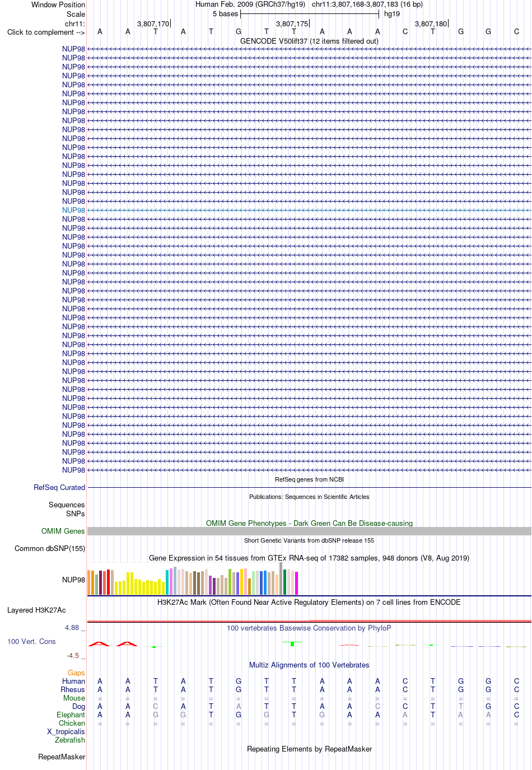Click the Zebrafish alignment row label

(70, 740)
